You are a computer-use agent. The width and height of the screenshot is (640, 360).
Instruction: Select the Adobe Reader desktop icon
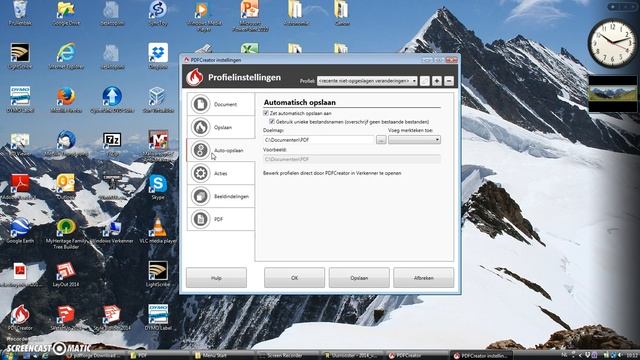20,187
